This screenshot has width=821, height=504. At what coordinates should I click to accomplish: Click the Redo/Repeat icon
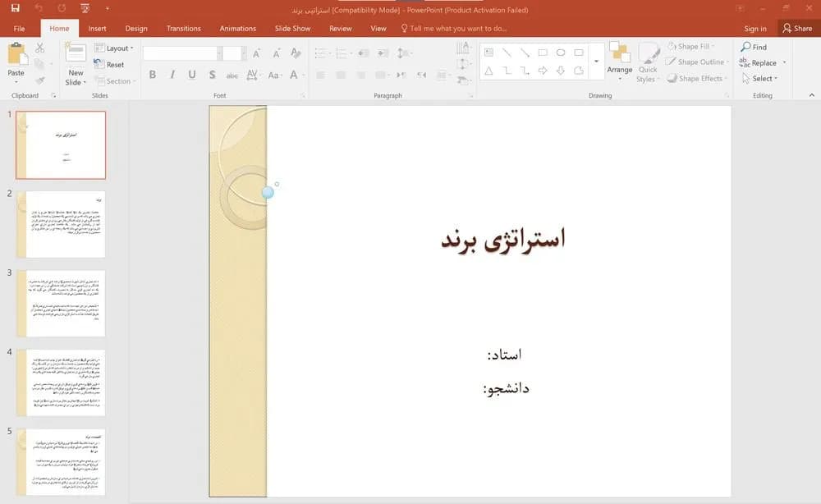pyautogui.click(x=62, y=8)
